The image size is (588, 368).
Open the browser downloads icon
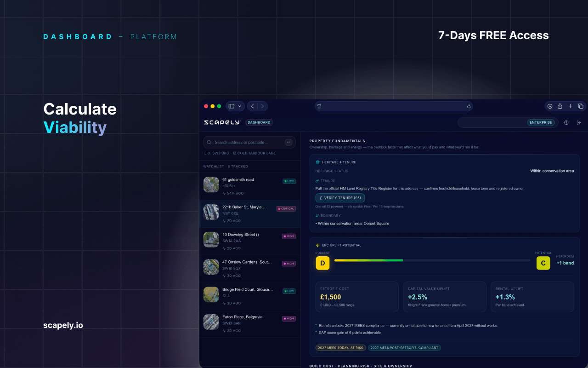(549, 106)
